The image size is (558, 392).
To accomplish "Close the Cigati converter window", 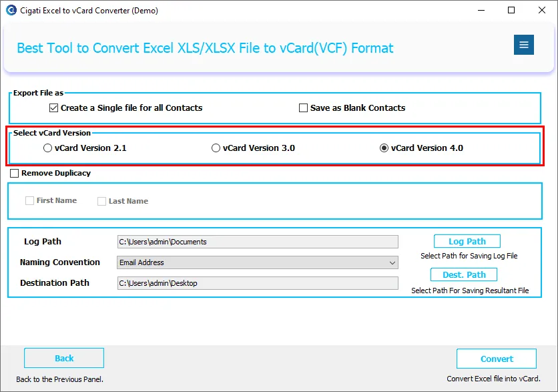I will coord(542,10).
